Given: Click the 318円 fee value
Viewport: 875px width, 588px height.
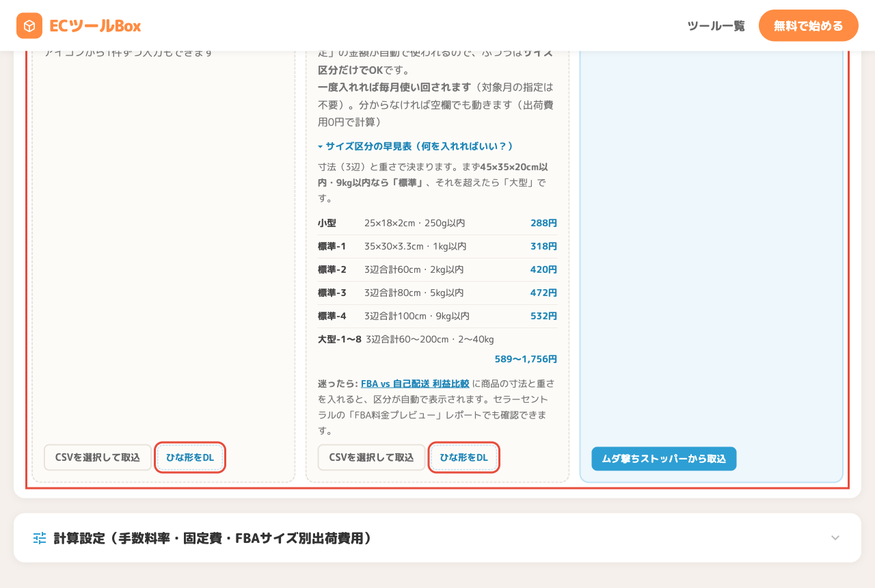Looking at the screenshot, I should (x=543, y=246).
